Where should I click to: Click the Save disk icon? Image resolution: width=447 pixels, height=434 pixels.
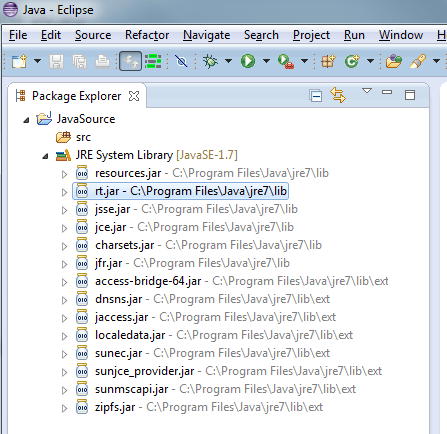coord(56,61)
